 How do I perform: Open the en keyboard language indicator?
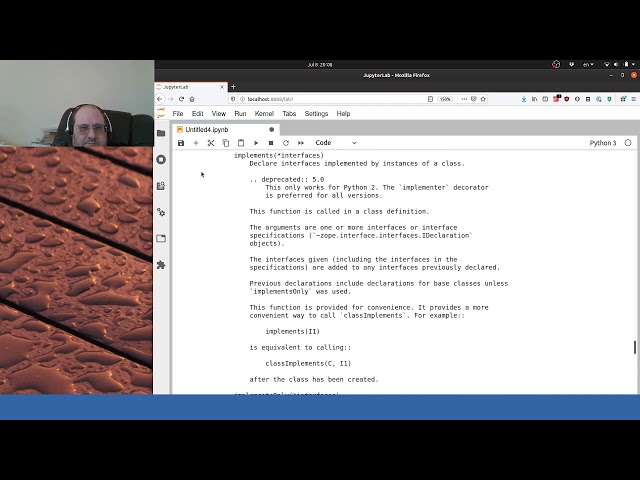pyautogui.click(x=588, y=64)
